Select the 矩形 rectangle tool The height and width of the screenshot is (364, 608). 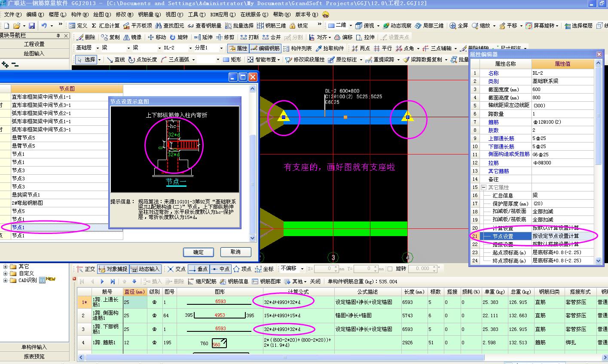click(x=232, y=60)
